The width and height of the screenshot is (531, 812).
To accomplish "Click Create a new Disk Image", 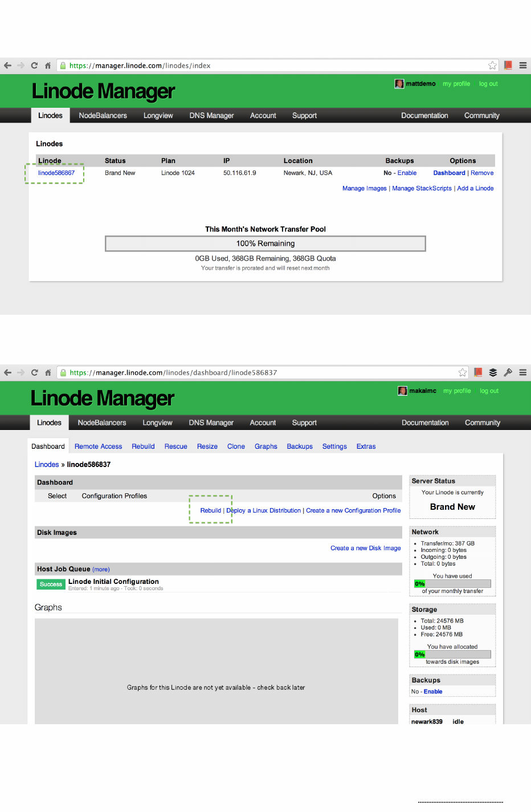I will tap(366, 549).
